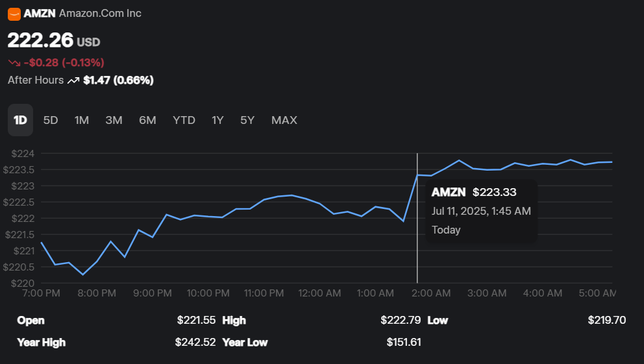Switch to the 5D chart range
This screenshot has width=644, height=364.
click(x=51, y=120)
